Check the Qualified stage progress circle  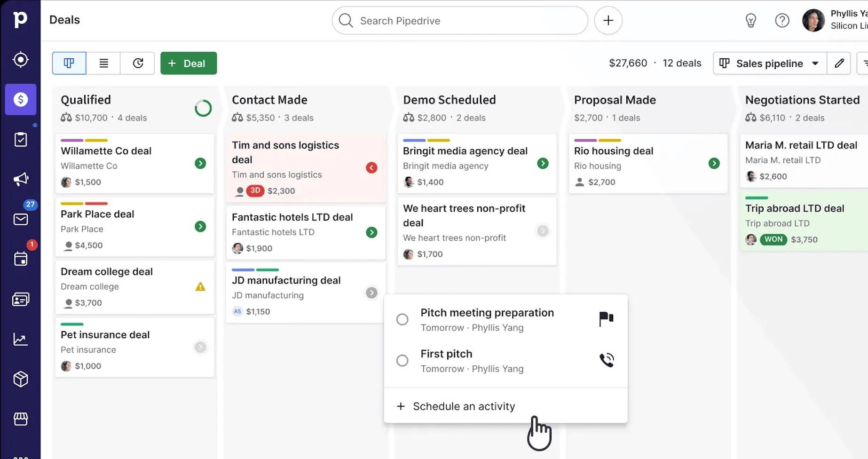pyautogui.click(x=203, y=108)
